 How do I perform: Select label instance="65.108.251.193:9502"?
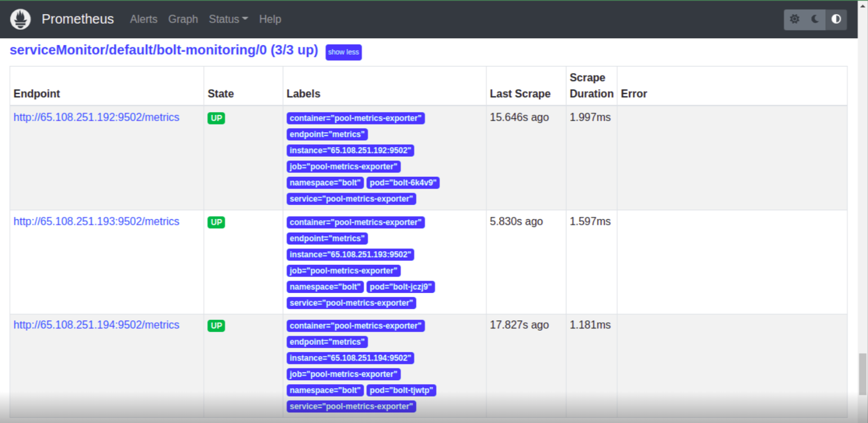(350, 255)
